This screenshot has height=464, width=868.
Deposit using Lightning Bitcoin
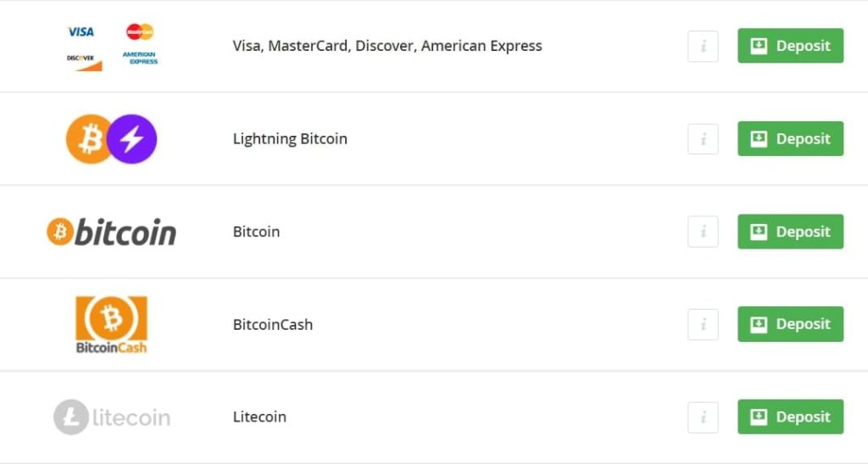click(791, 139)
